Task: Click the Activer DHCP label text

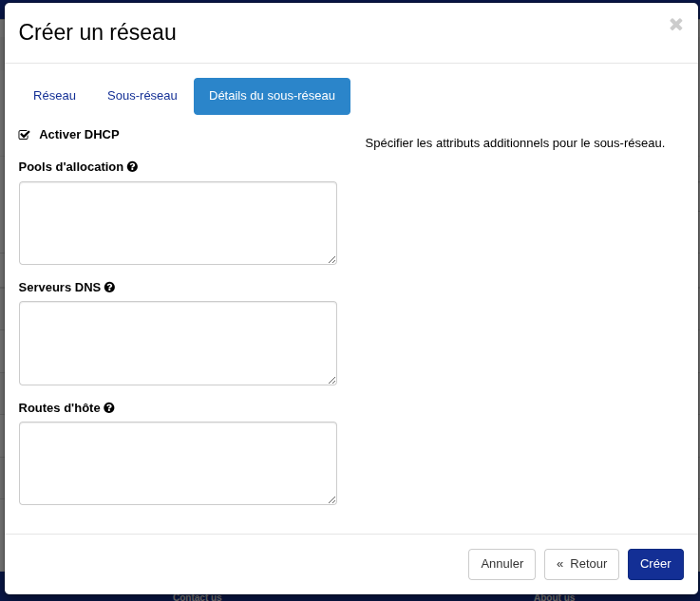Action: click(79, 135)
